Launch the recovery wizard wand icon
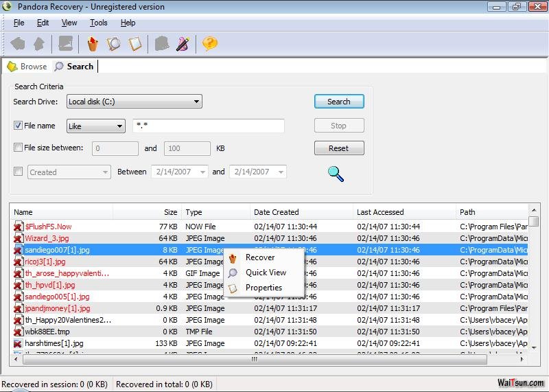This screenshot has width=549, height=392. click(183, 44)
